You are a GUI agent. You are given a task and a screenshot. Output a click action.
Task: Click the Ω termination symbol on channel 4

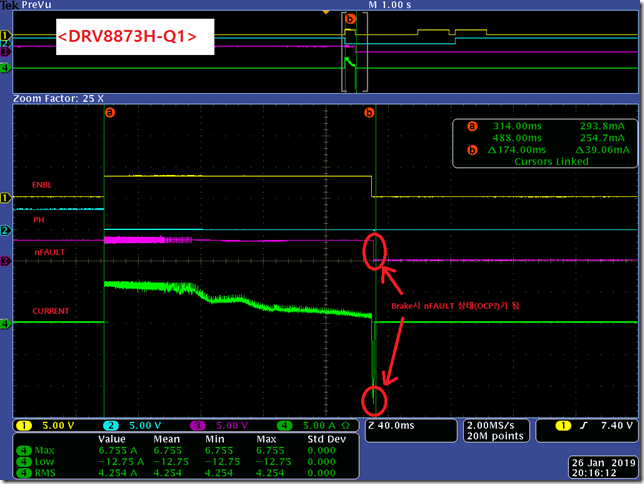tap(345, 426)
